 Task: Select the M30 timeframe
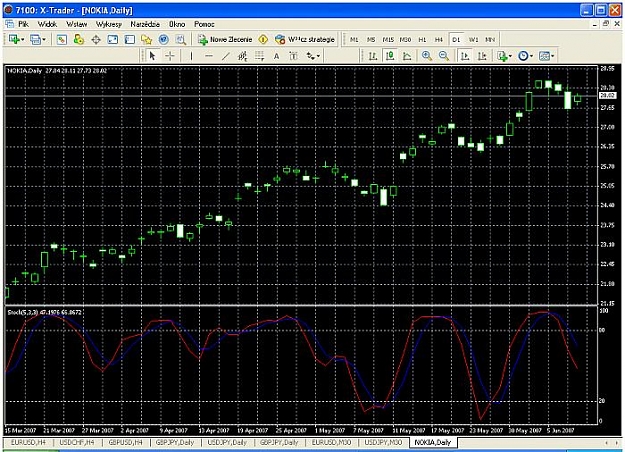pos(405,39)
